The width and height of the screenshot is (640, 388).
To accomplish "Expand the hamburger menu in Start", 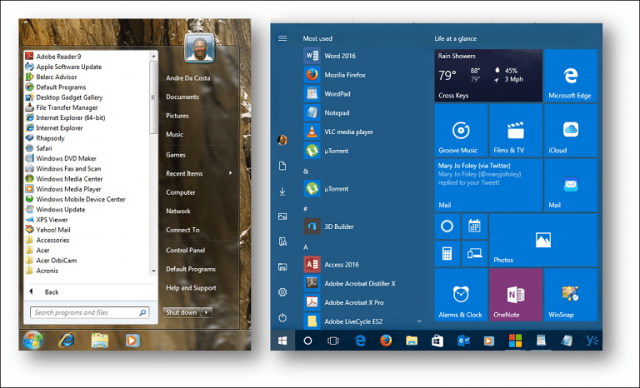I will pyautogui.click(x=282, y=38).
